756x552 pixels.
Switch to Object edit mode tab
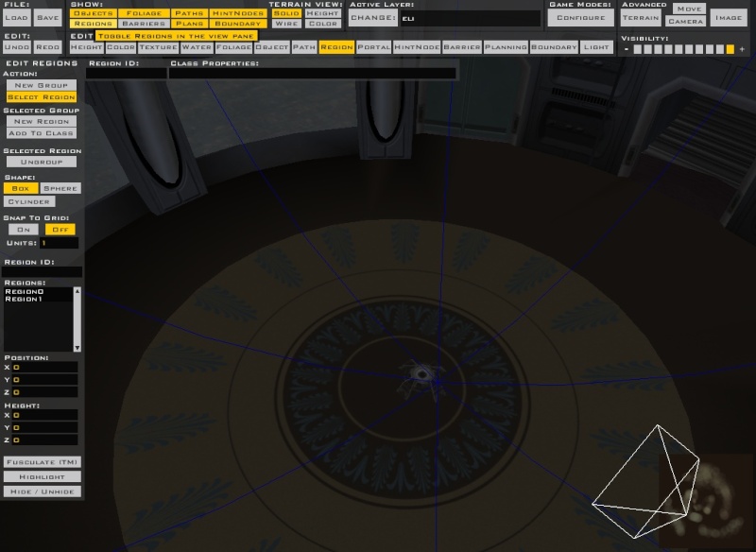[272, 47]
